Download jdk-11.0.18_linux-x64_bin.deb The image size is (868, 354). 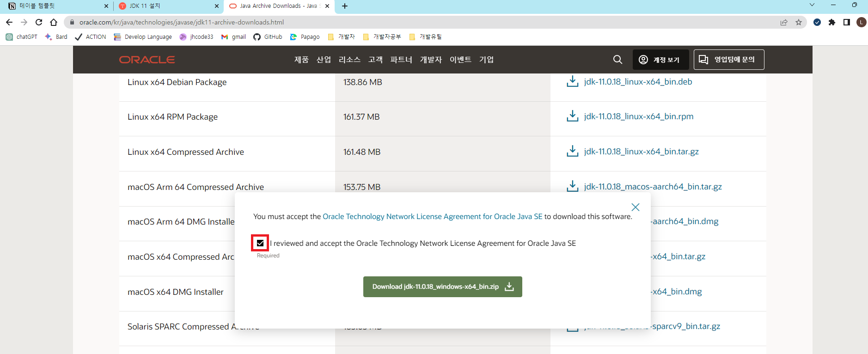[638, 82]
